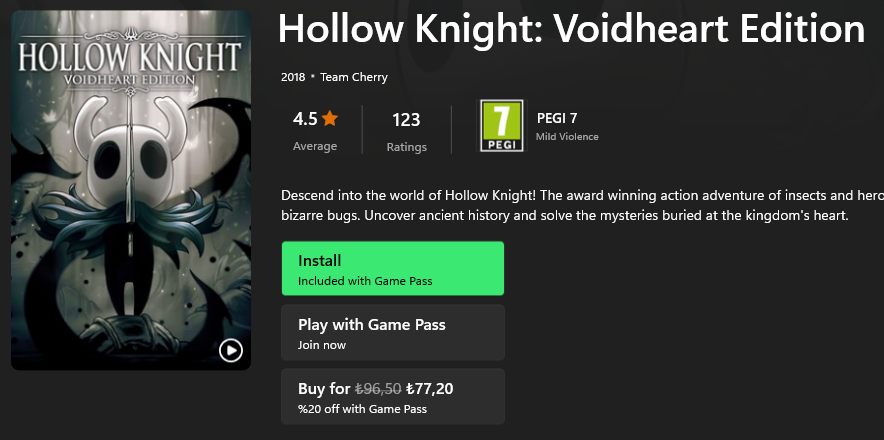Viewport: 884px width, 440px height.
Task: Click the PEGI 7 rating label
Action: [557, 118]
